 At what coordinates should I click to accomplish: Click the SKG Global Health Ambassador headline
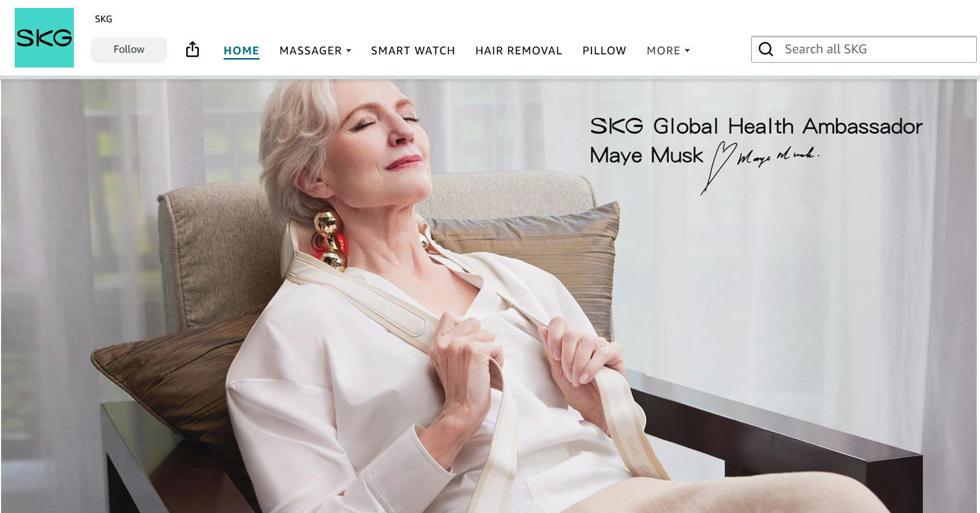[756, 127]
